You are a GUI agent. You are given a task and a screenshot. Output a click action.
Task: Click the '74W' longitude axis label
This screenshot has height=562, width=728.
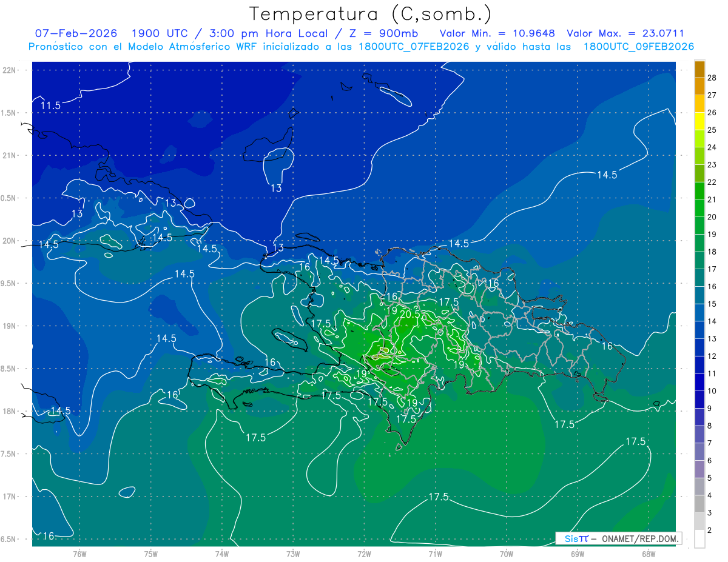point(222,554)
